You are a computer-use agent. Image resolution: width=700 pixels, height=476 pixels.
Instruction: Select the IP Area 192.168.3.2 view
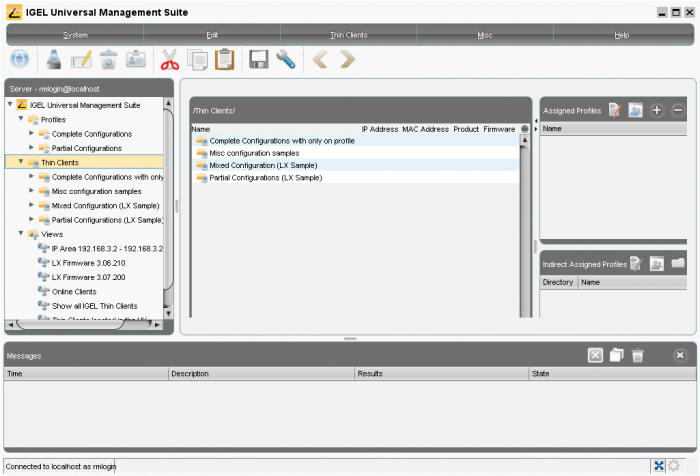(x=107, y=249)
